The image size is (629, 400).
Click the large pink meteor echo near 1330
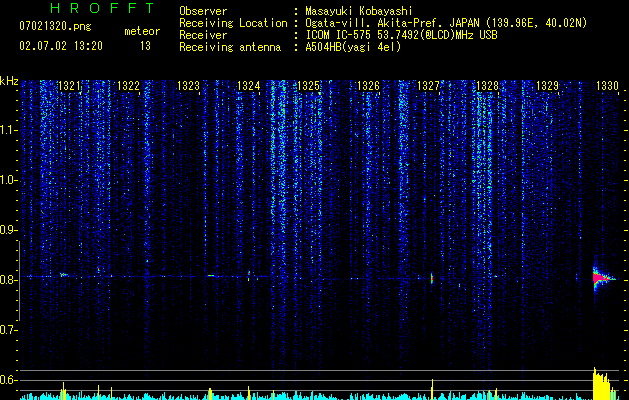(603, 278)
